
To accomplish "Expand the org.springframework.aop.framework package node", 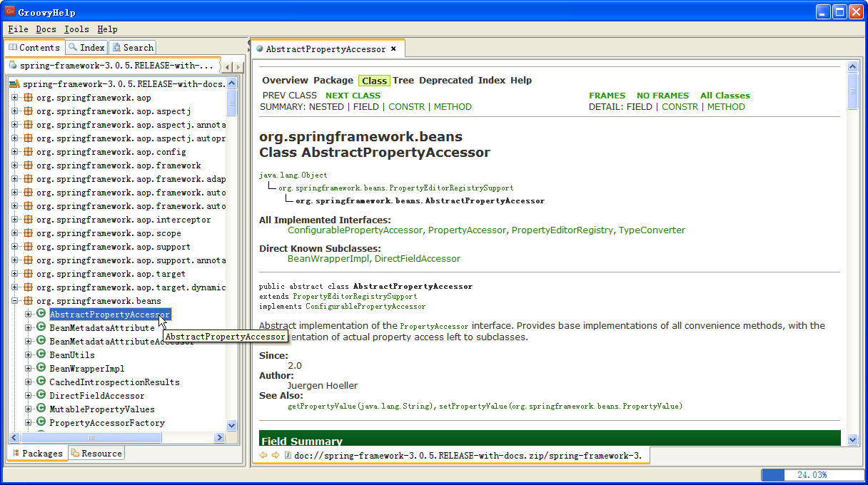I will (15, 165).
